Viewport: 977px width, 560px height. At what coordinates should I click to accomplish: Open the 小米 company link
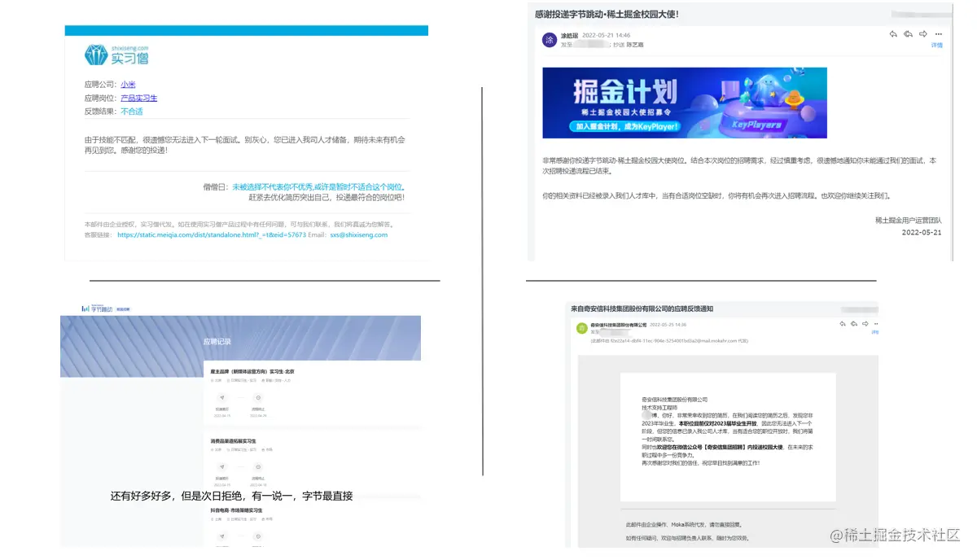[x=129, y=84]
